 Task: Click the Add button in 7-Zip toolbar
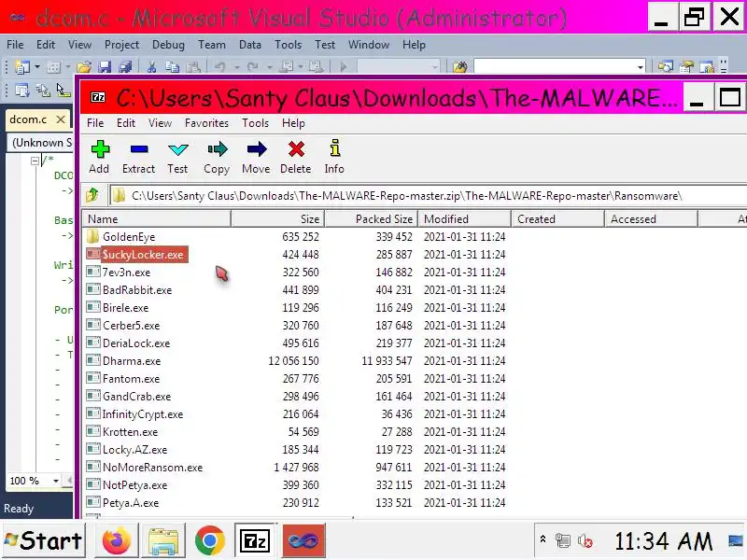click(x=100, y=158)
